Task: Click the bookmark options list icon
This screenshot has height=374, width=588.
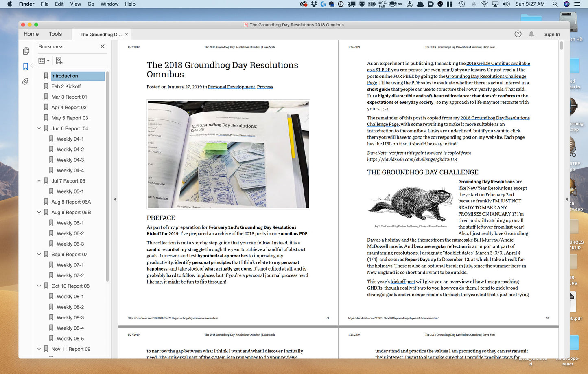Action: click(x=42, y=60)
